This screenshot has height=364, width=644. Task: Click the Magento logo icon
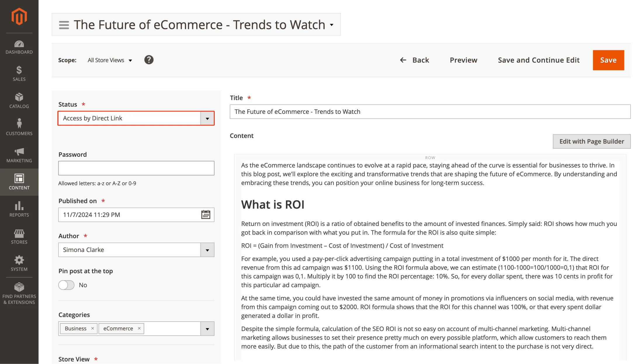[19, 17]
